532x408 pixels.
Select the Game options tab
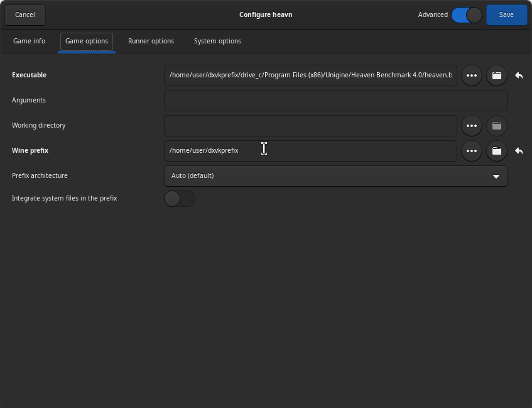click(87, 41)
